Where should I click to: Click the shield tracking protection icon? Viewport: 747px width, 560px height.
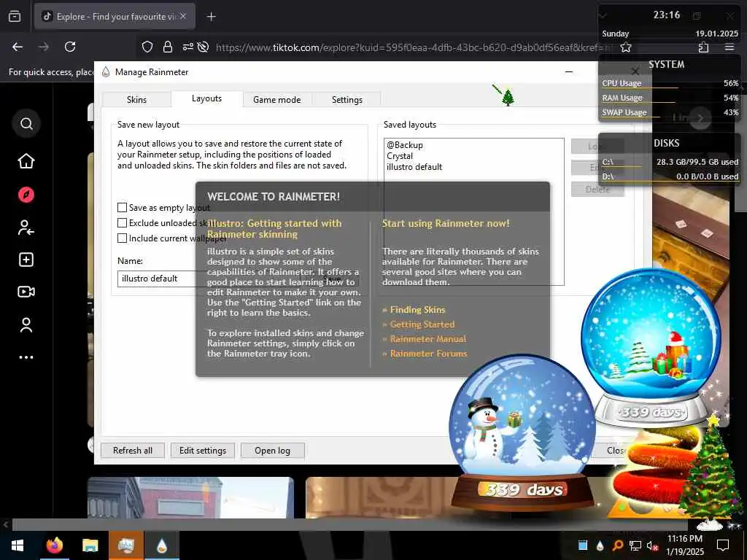[x=147, y=47]
